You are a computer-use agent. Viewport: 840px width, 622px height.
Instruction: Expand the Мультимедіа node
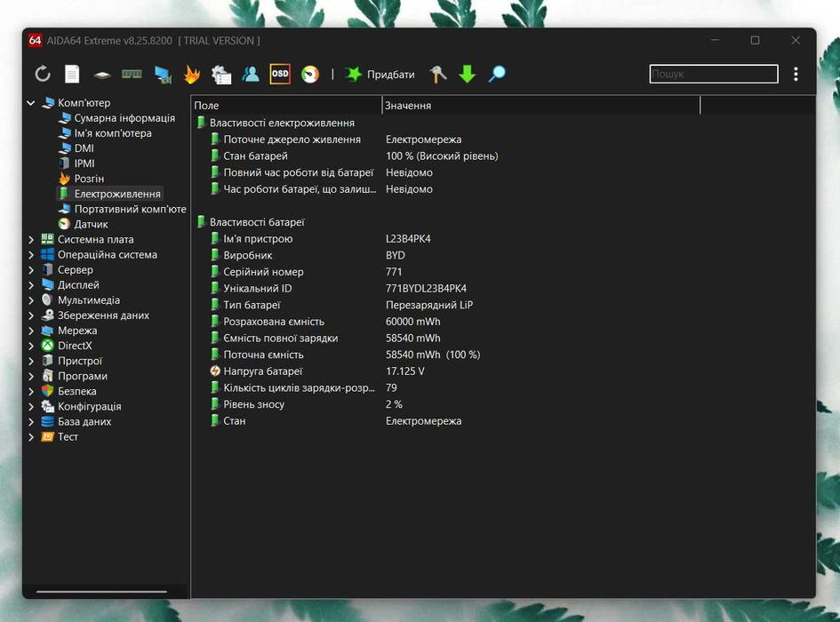coord(31,300)
